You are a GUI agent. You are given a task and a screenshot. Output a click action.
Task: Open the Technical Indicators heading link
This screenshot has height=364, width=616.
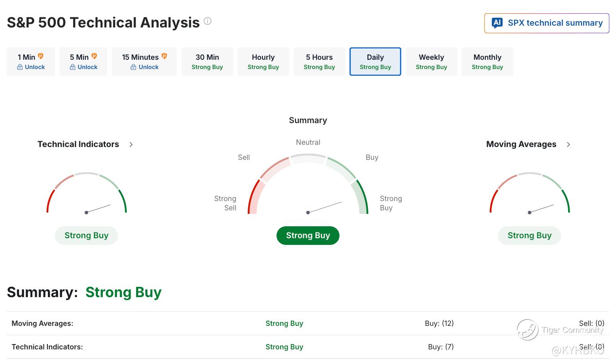(78, 144)
